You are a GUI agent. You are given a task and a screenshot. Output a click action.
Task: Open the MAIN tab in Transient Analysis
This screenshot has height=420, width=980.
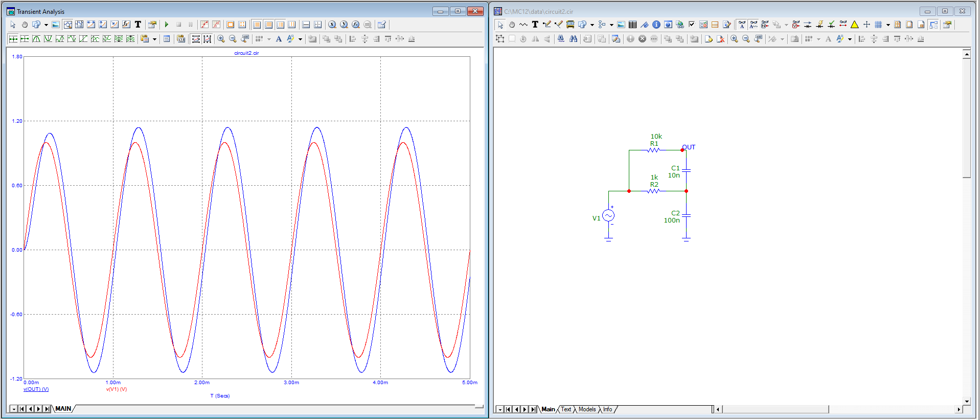(63, 409)
